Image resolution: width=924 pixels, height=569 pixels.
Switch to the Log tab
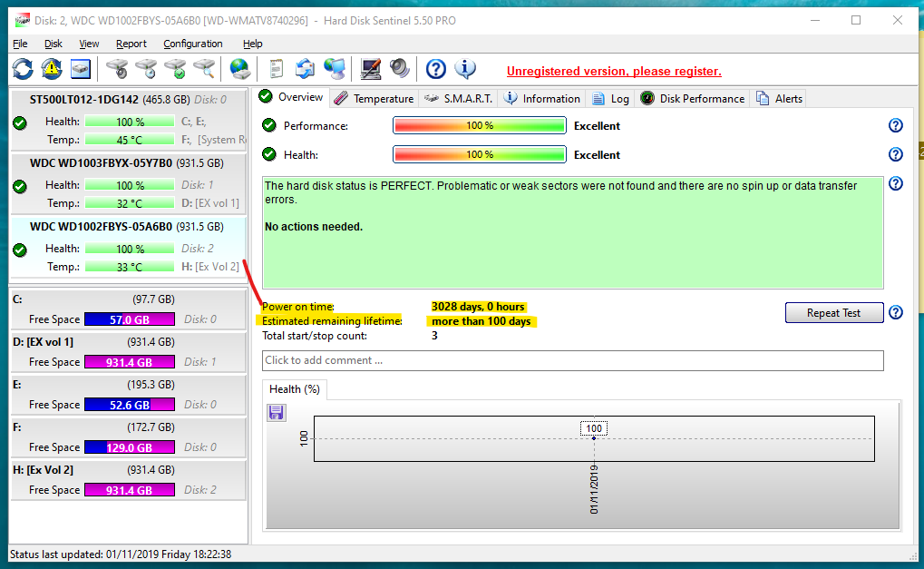pos(610,99)
